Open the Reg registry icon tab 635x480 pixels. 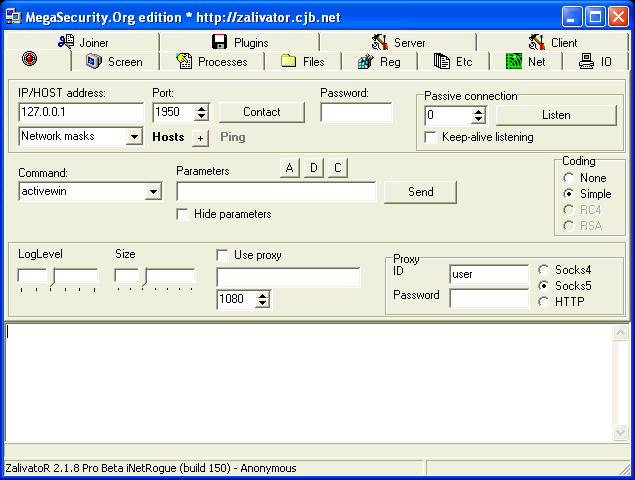[x=365, y=62]
